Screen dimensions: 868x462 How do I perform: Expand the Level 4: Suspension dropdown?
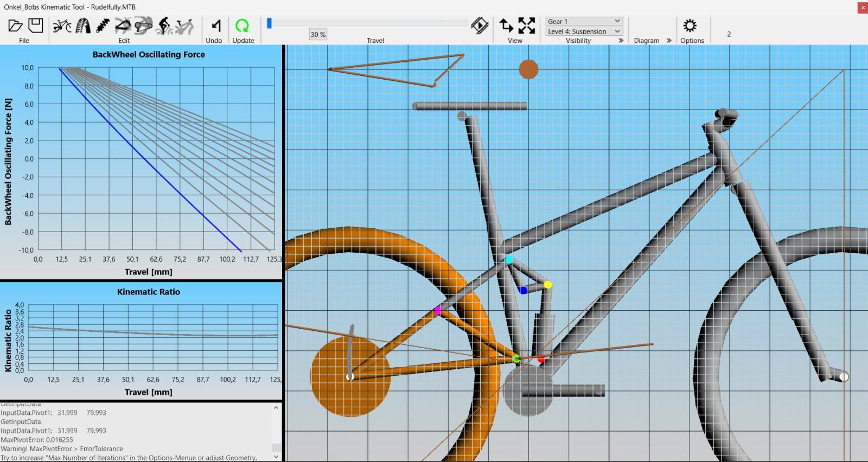click(584, 31)
